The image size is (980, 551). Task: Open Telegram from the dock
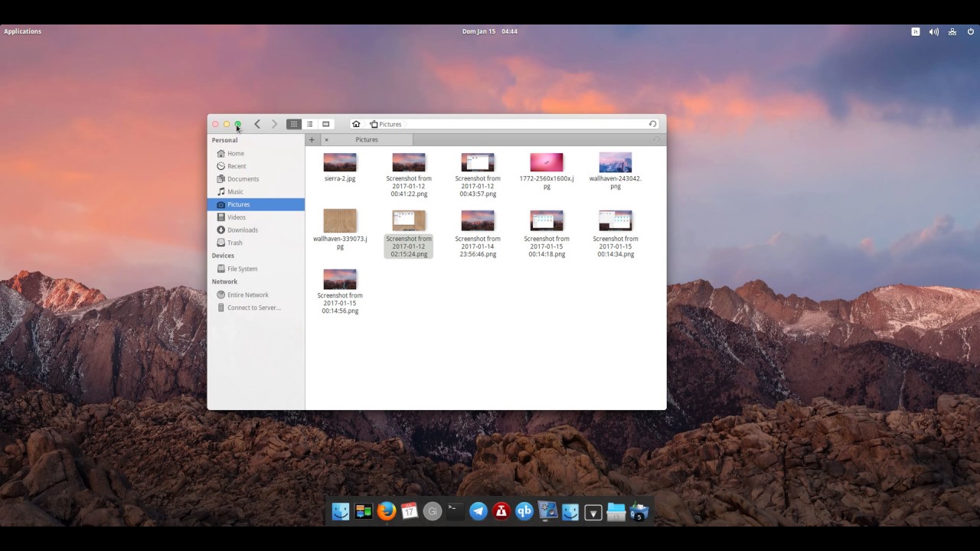tap(479, 511)
